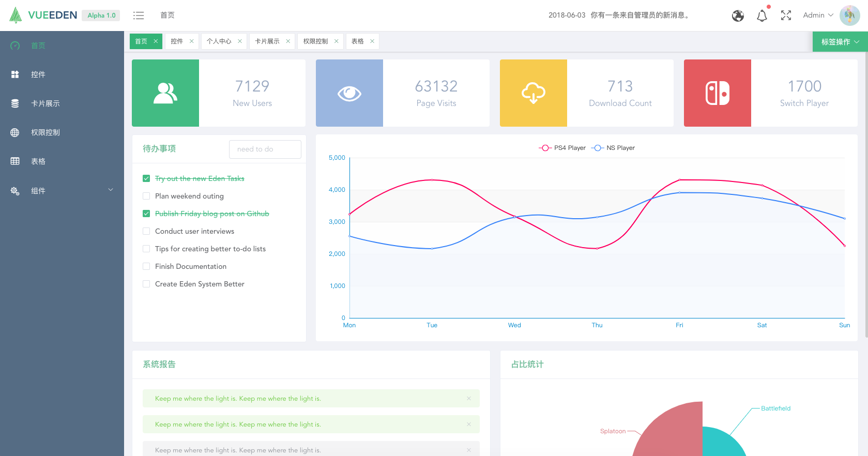Close the 表格 tab with its X
The width and height of the screenshot is (868, 456).
pyautogui.click(x=372, y=41)
